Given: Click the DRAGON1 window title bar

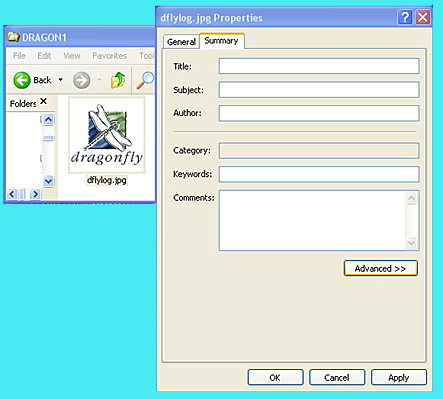Looking at the screenshot, I should [x=81, y=37].
